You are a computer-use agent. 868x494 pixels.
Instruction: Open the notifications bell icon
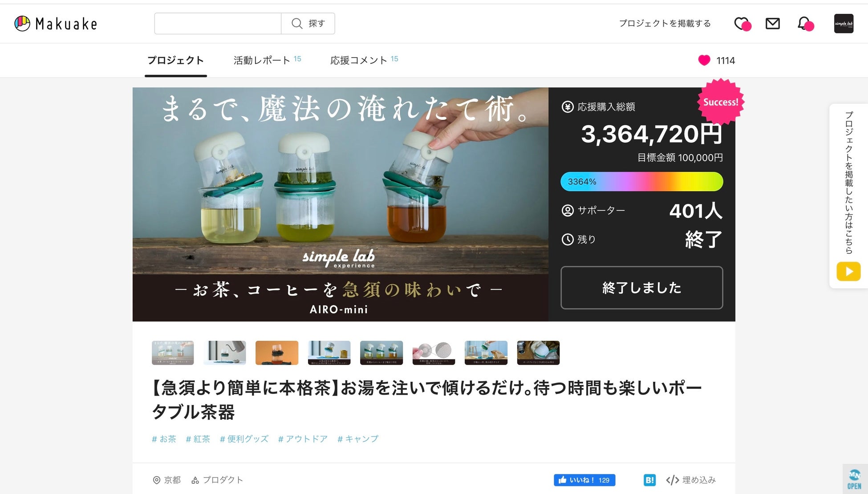coord(804,24)
